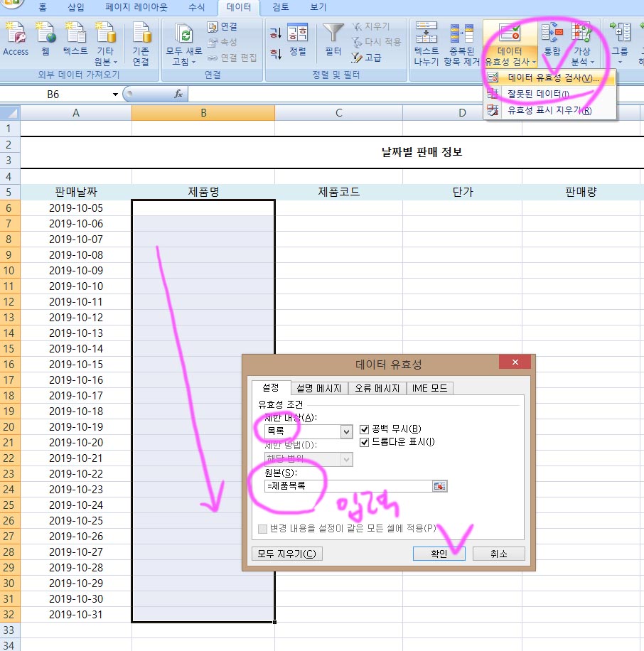Open 설명 메시지 tab in dialog
The width and height of the screenshot is (644, 651).
coord(319,388)
